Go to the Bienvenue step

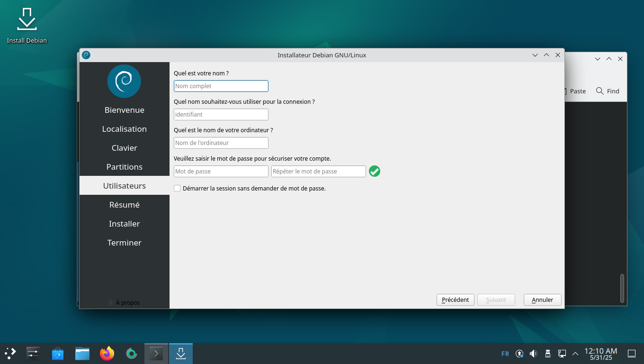(125, 110)
